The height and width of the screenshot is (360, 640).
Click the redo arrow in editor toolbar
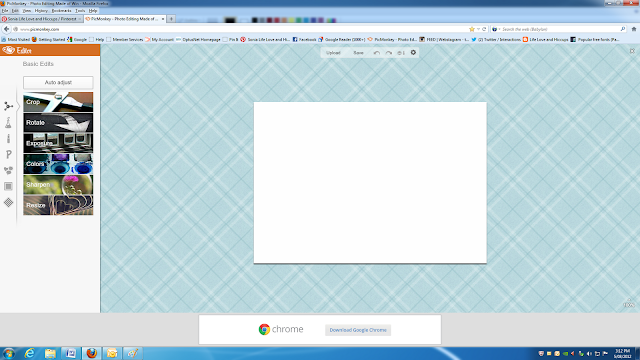coord(389,53)
